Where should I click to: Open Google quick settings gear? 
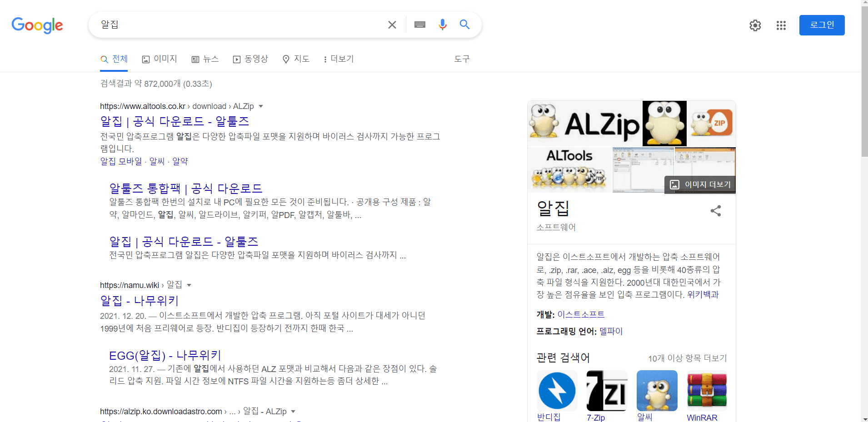pyautogui.click(x=756, y=25)
